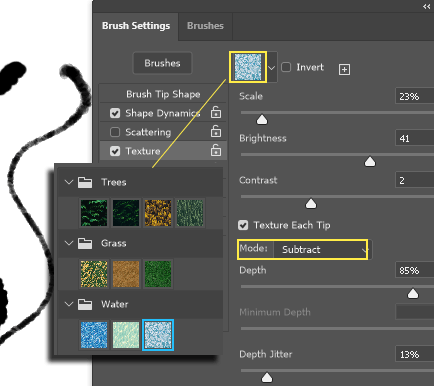Toggle the Texture lock icon

click(x=216, y=150)
